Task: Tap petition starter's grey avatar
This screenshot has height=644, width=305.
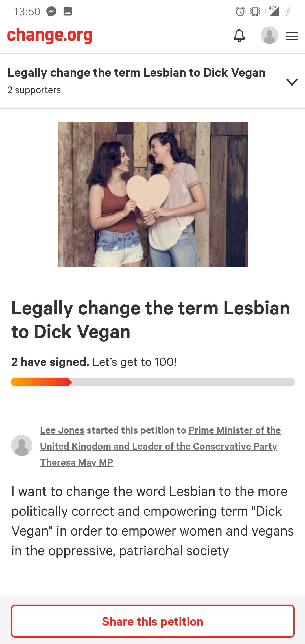Action: coord(22,445)
